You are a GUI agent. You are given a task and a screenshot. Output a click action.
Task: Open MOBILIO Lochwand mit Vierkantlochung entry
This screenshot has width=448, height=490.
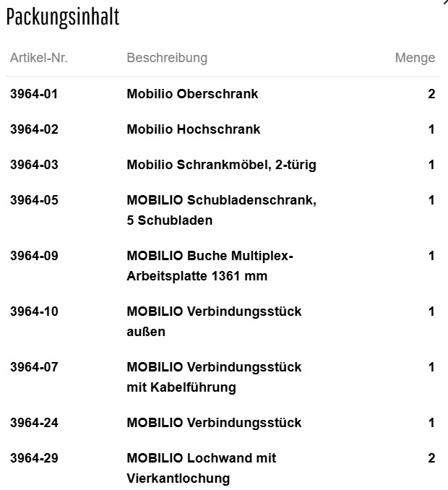click(x=201, y=468)
